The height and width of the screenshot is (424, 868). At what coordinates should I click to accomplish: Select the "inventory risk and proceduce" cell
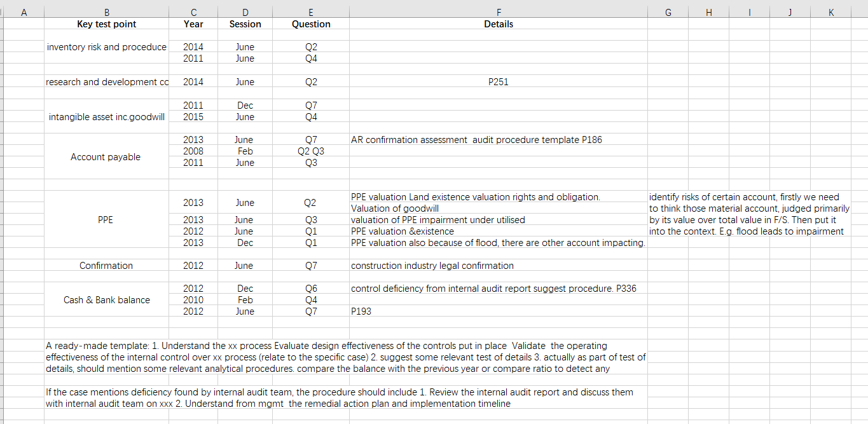pyautogui.click(x=106, y=47)
